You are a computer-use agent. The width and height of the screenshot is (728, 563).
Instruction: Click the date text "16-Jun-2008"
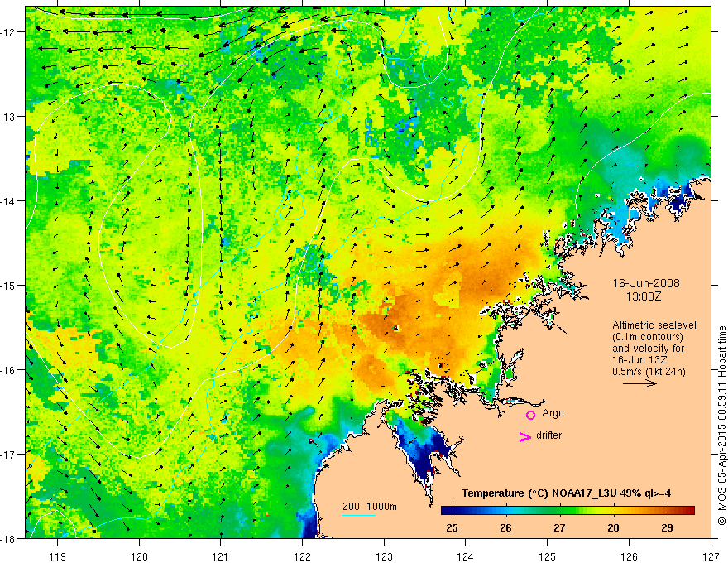click(x=646, y=283)
